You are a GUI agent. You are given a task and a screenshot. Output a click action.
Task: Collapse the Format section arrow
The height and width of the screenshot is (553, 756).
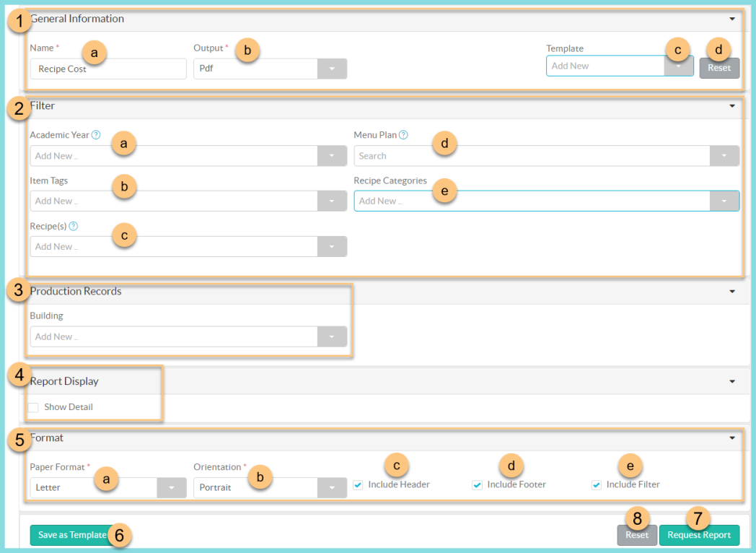pos(732,438)
